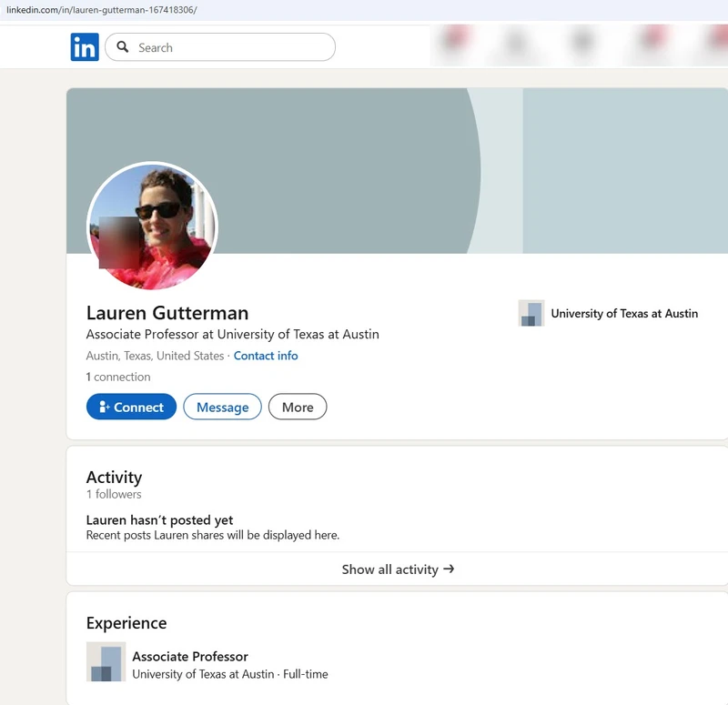Click Show all activity link

click(398, 569)
